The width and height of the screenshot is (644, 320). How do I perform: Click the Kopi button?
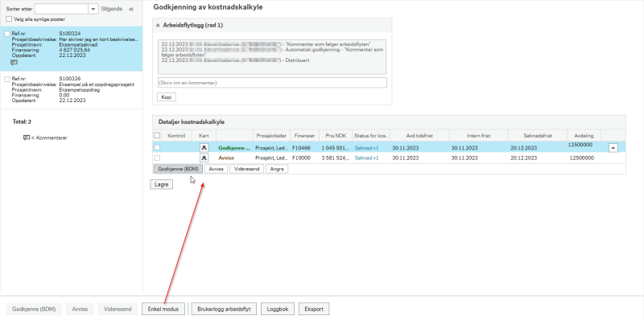(167, 97)
